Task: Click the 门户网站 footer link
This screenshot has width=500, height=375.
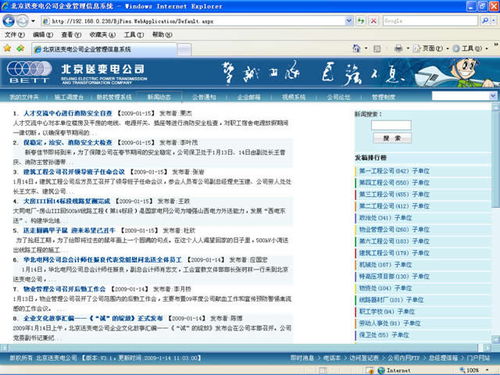Action: (x=478, y=358)
